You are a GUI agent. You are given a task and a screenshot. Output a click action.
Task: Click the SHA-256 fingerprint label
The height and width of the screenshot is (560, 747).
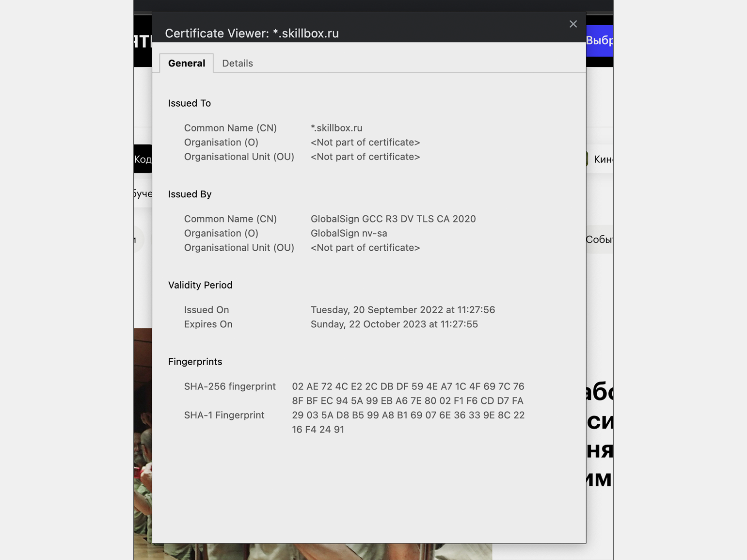point(230,386)
